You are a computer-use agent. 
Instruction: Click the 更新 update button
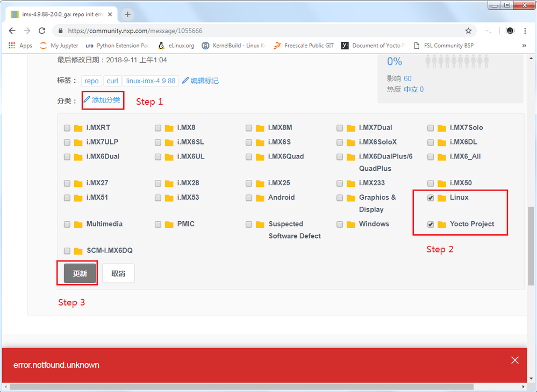[x=80, y=273]
